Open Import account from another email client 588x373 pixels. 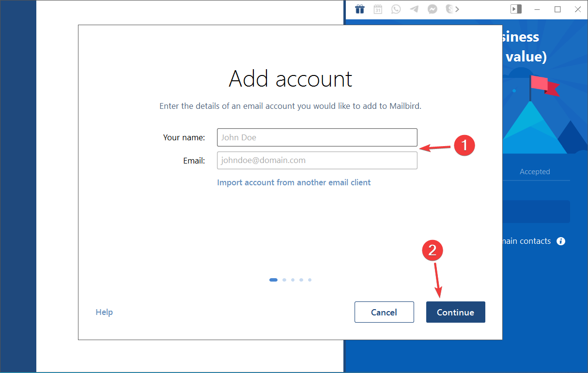[294, 182]
